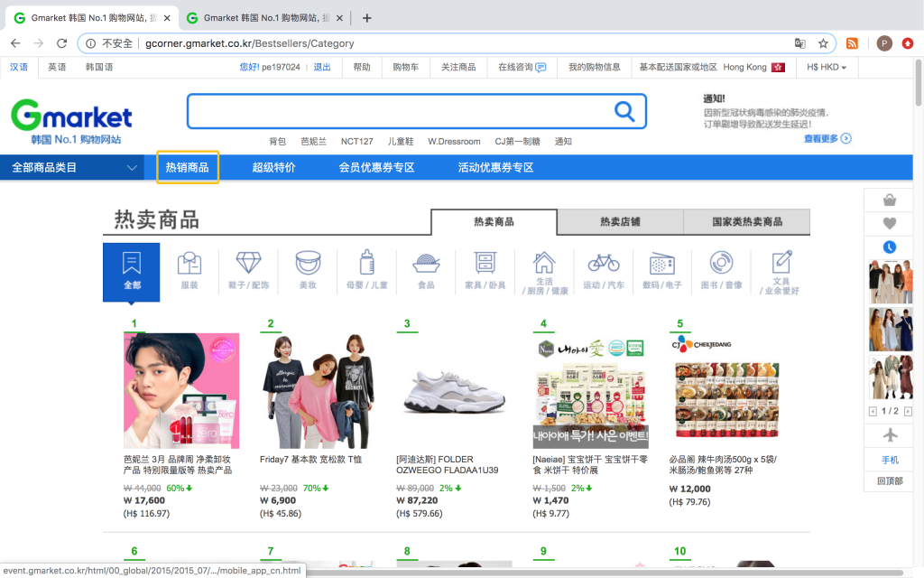The height and width of the screenshot is (578, 924).
Task: Switch to the 国家类热卖商品 tab
Action: tap(746, 222)
